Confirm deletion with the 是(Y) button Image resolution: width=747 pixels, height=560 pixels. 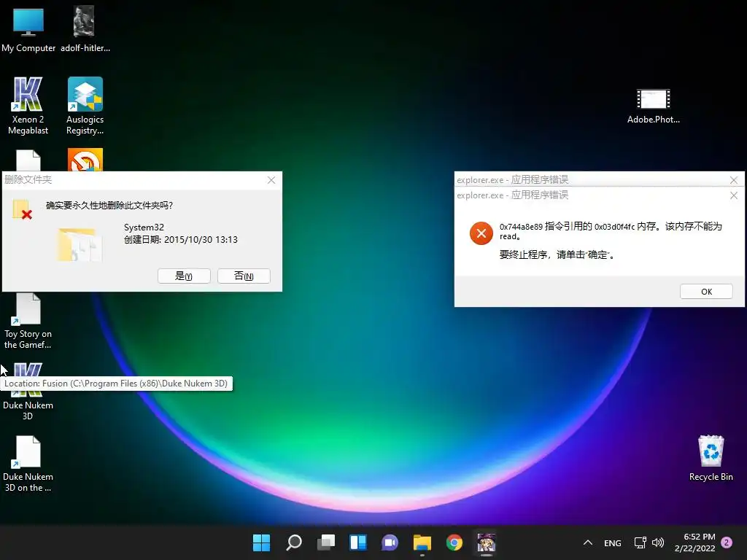184,276
